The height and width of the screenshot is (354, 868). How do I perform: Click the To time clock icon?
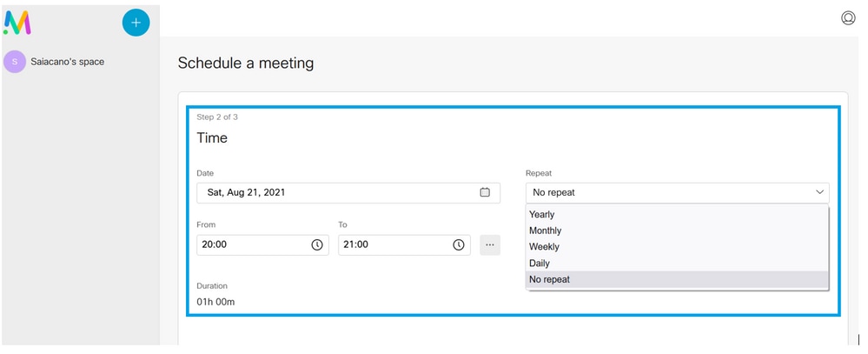pyautogui.click(x=458, y=245)
